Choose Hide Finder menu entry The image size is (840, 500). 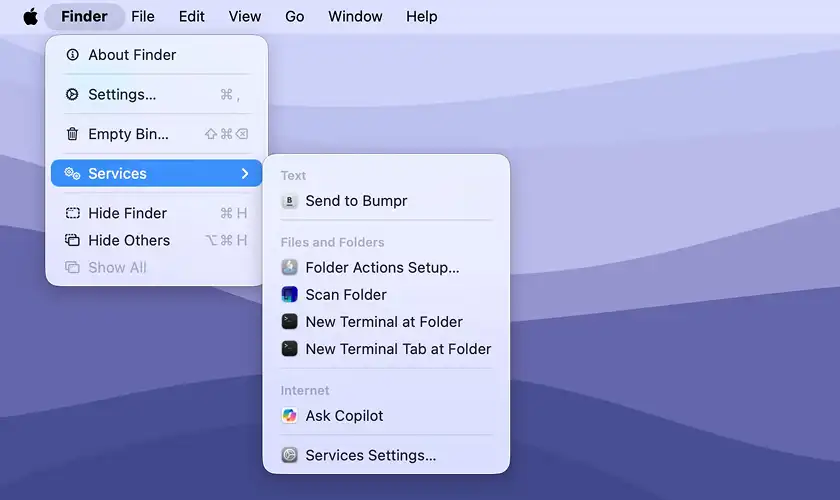156,213
